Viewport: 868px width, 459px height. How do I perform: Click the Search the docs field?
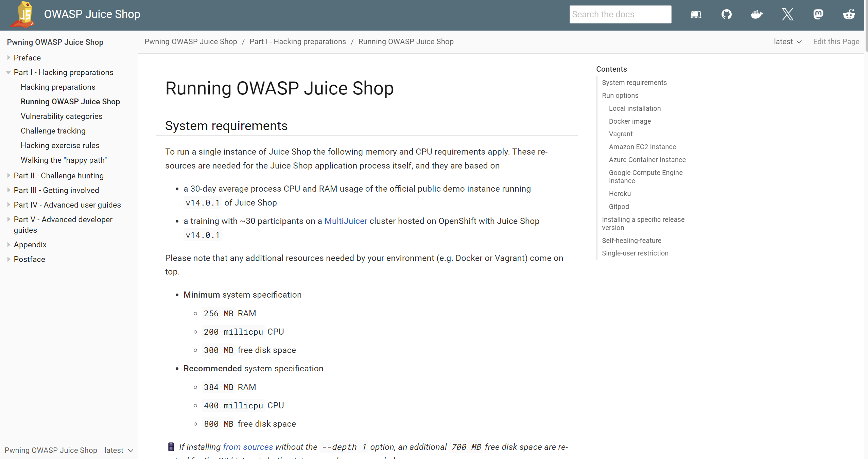[x=620, y=14]
